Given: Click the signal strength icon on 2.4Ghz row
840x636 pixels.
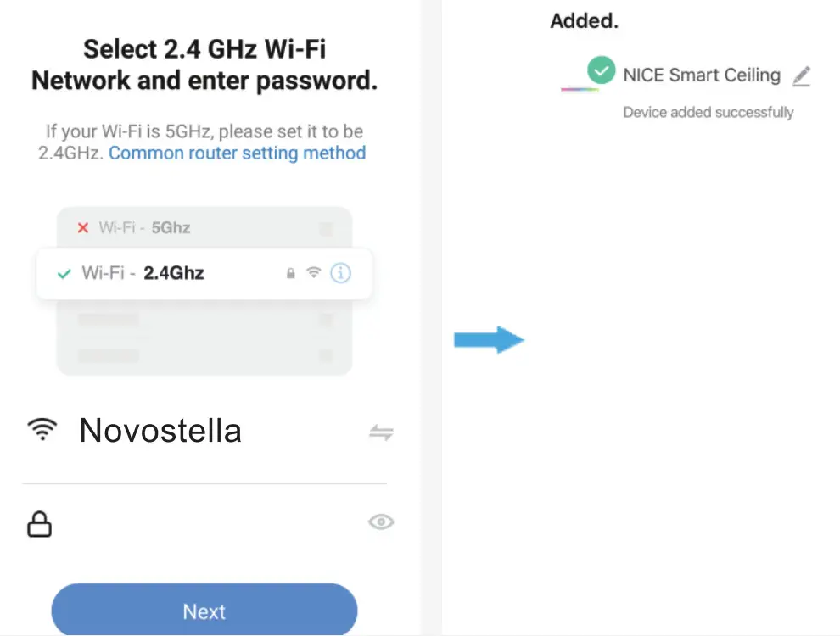Looking at the screenshot, I should pos(314,273).
